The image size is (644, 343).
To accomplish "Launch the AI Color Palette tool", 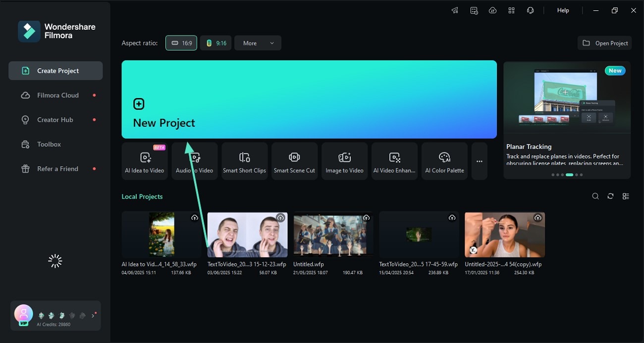I will pyautogui.click(x=444, y=161).
